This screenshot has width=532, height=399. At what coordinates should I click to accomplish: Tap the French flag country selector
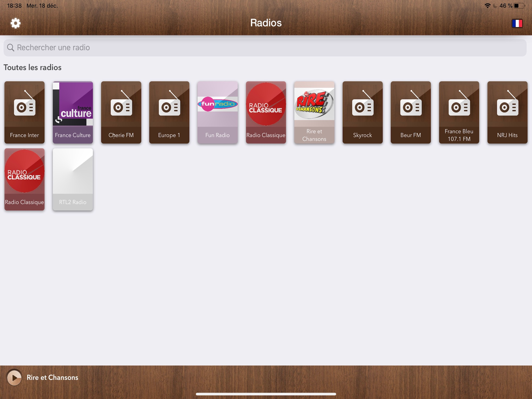pos(517,23)
